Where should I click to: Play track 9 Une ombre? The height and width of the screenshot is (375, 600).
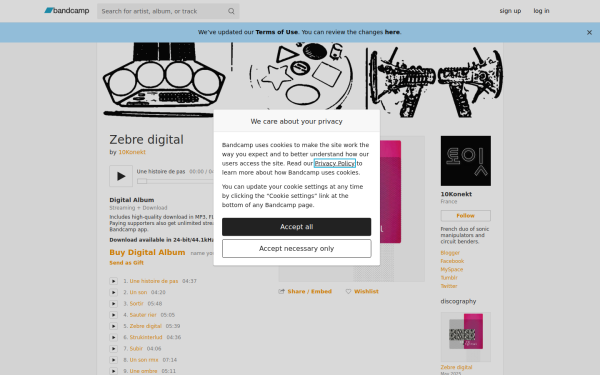coord(114,371)
